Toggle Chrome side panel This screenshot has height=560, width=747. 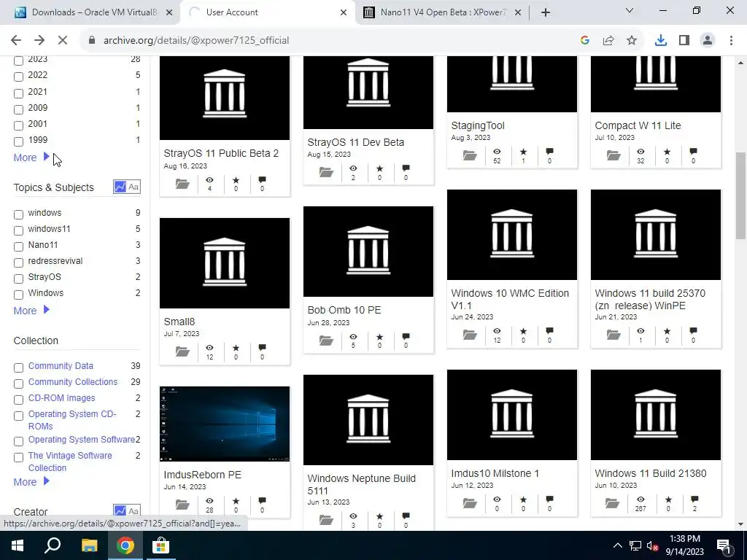pos(684,41)
